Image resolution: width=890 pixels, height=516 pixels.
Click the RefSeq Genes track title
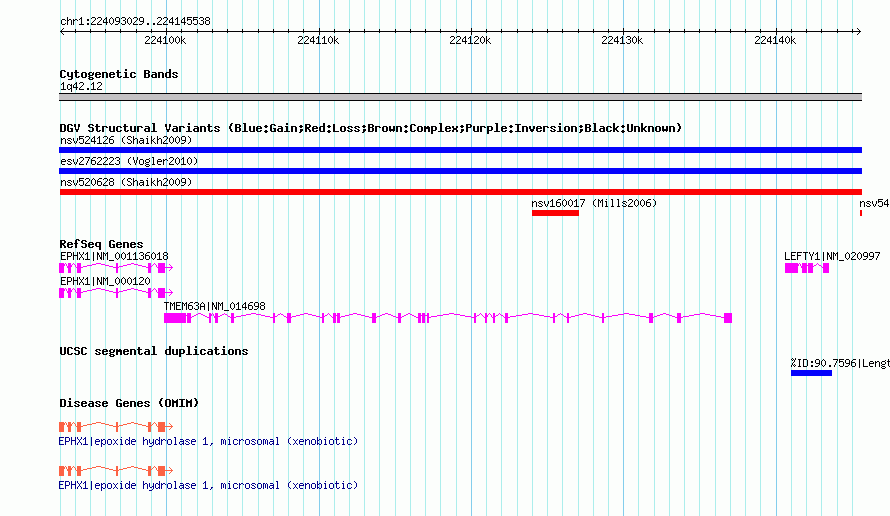click(101, 244)
